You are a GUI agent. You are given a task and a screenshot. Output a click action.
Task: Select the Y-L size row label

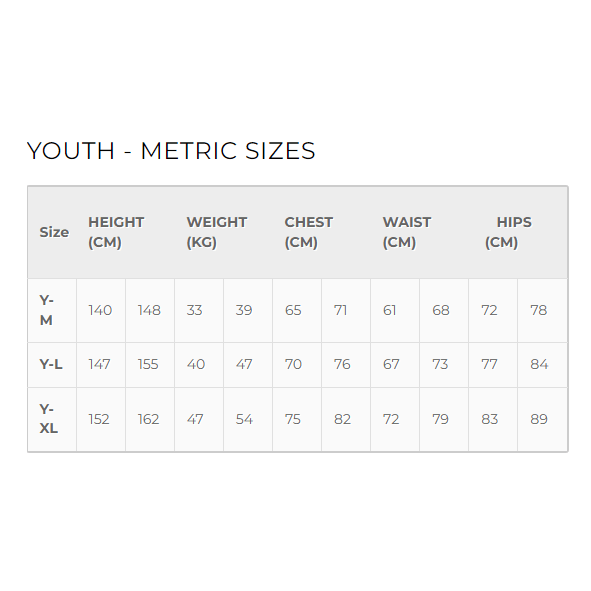click(x=51, y=364)
